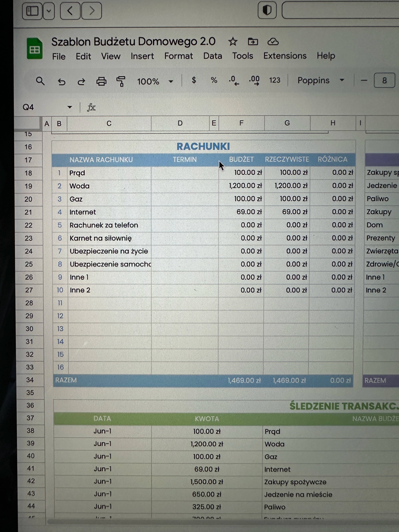Click the redo arrow icon
399x532 pixels.
(x=81, y=82)
